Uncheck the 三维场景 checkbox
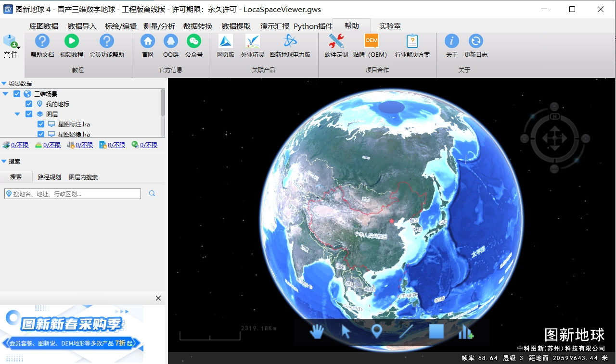Screen dimensions: 616x364 pyautogui.click(x=17, y=94)
